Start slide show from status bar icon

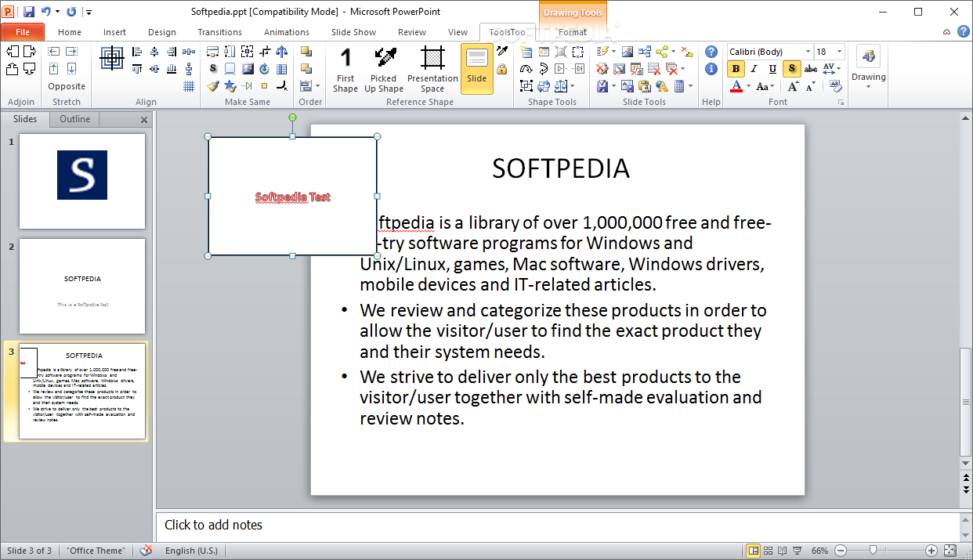point(798,551)
